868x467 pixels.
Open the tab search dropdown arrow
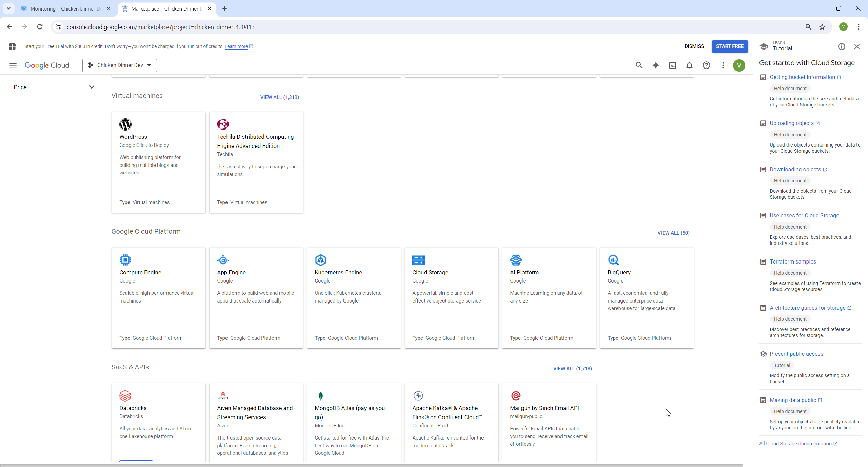point(8,8)
